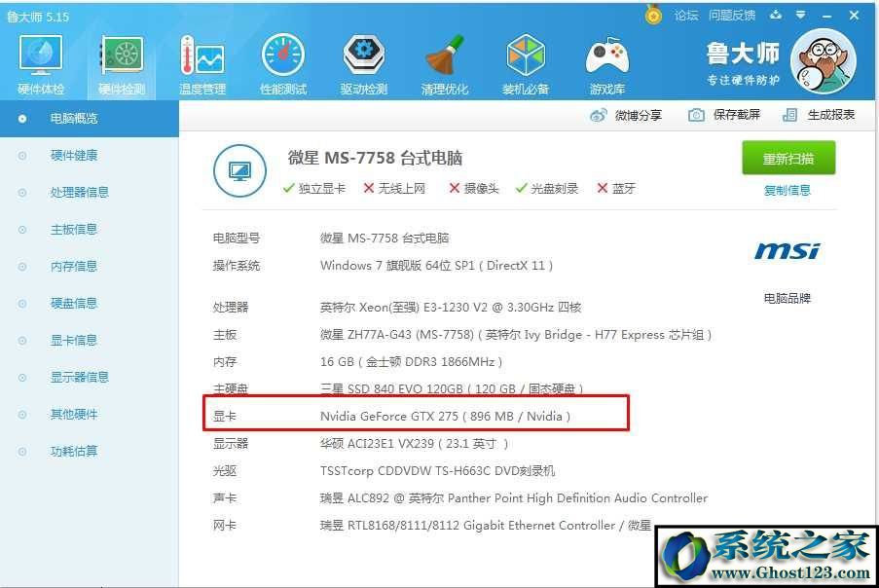This screenshot has width=879, height=588.
Task: Click 独立显卡 status indicator
Action: point(313,188)
